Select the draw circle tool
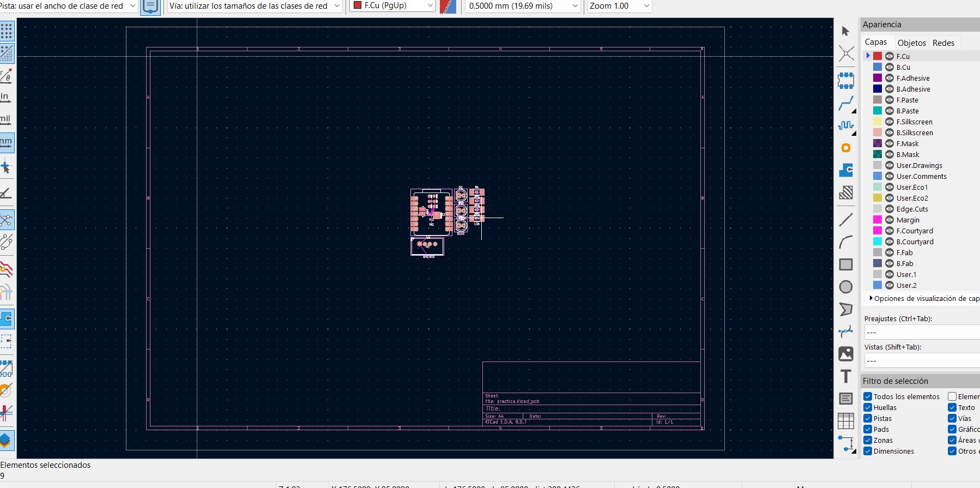 click(846, 287)
